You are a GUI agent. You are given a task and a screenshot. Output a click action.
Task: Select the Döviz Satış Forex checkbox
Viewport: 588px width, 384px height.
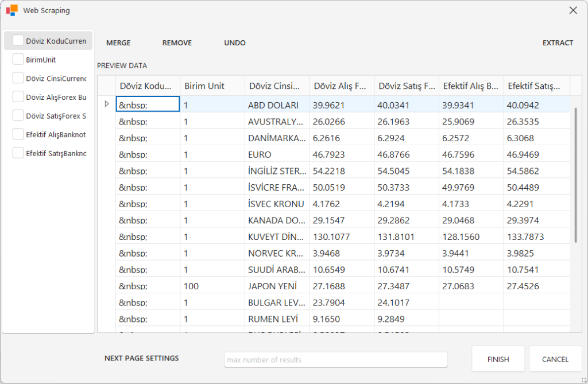18,116
